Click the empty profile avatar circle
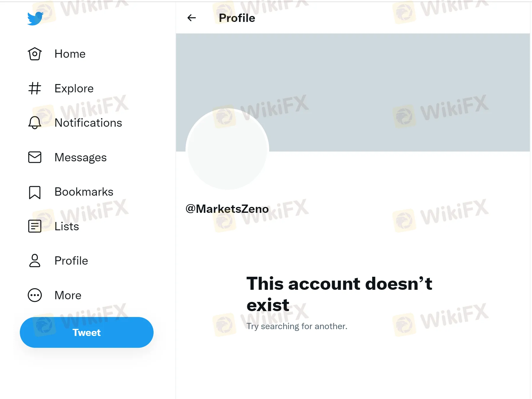532x399 pixels. [x=227, y=149]
